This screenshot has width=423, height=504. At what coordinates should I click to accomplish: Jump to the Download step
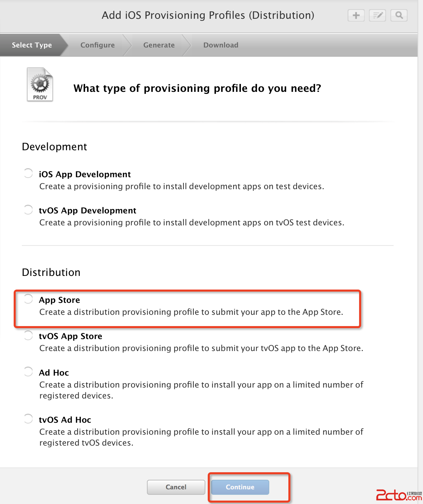(221, 45)
